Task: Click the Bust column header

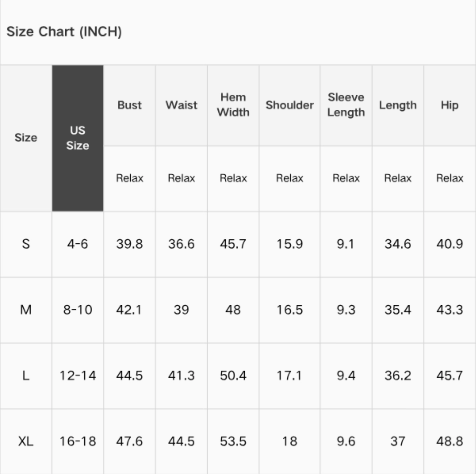Action: point(129,105)
